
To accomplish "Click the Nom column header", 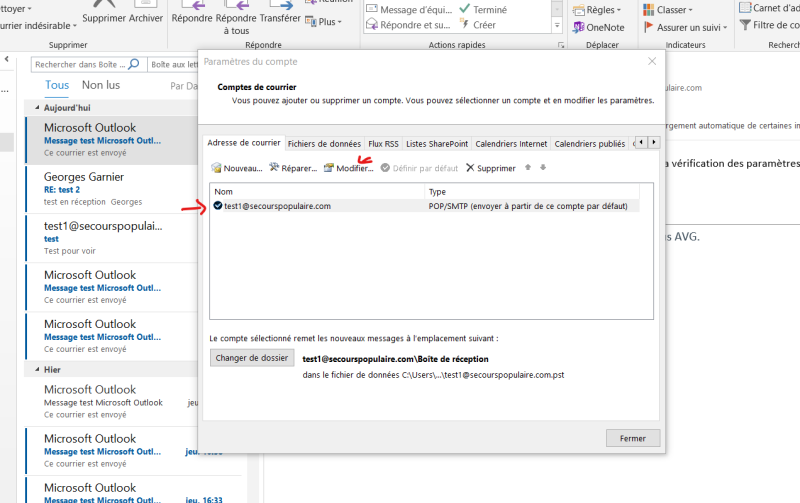I will coord(317,192).
